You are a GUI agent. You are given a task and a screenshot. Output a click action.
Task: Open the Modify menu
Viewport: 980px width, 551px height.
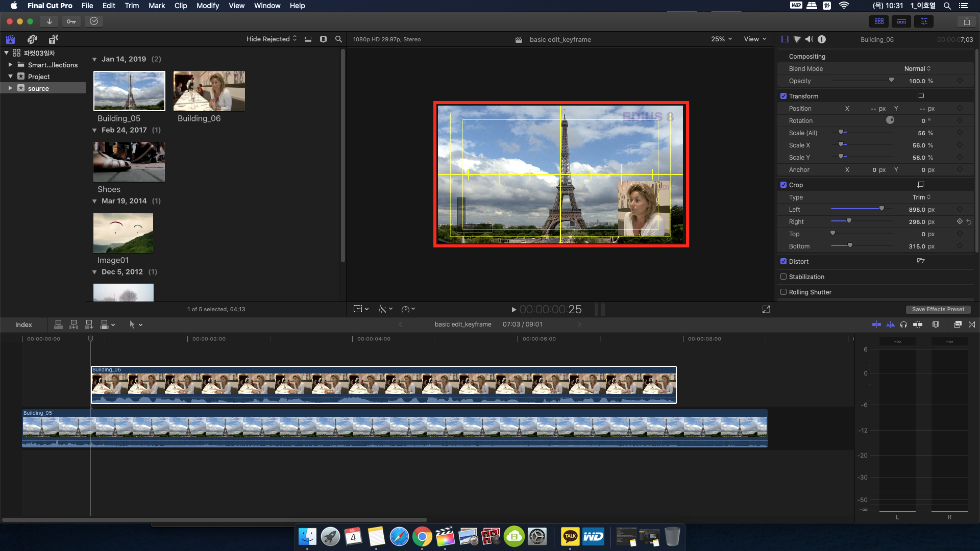pos(207,6)
